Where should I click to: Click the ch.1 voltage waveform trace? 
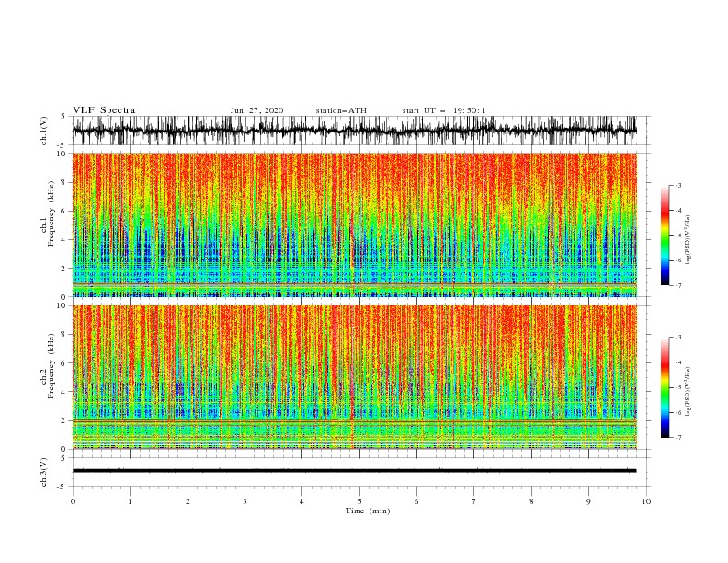click(x=354, y=131)
